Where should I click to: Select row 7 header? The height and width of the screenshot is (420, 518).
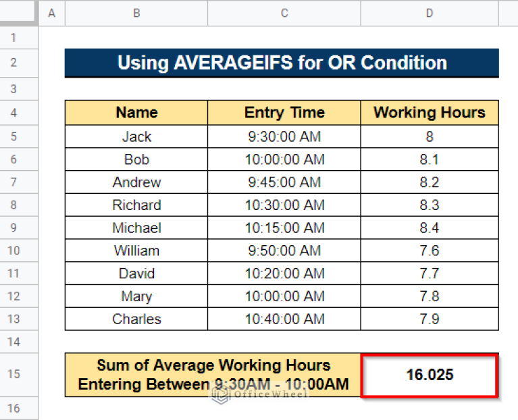pyautogui.click(x=19, y=182)
